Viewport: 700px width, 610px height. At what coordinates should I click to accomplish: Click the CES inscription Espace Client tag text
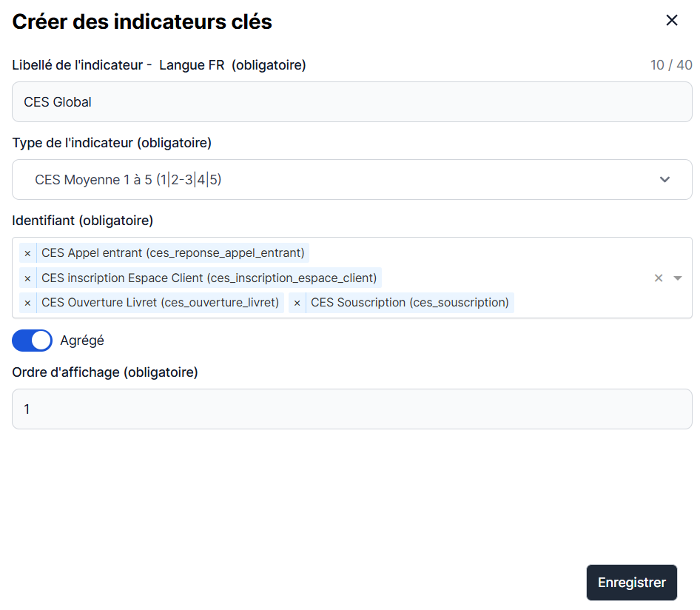[x=209, y=278]
